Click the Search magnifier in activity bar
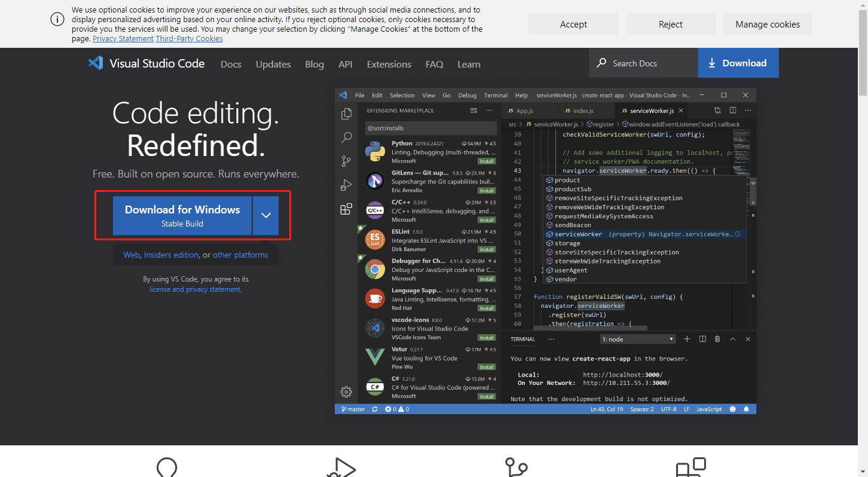Screen dimensions: 868x477 tap(346, 137)
